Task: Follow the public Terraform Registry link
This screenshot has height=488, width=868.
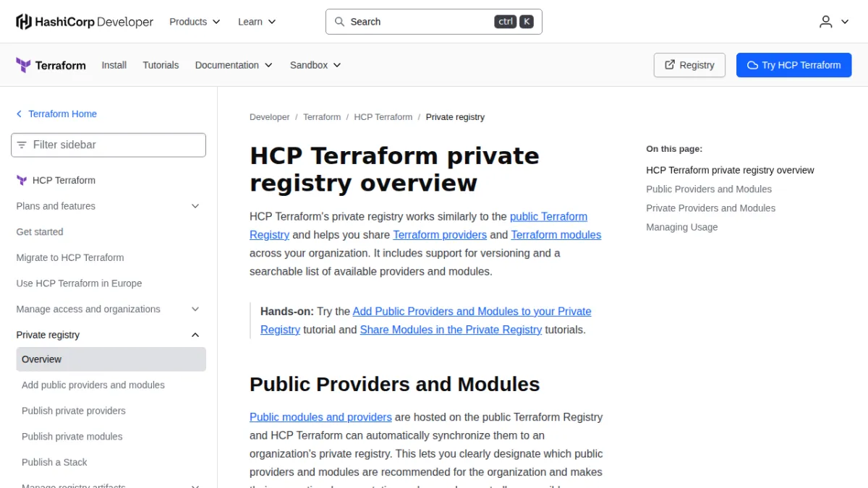Action: (x=548, y=216)
